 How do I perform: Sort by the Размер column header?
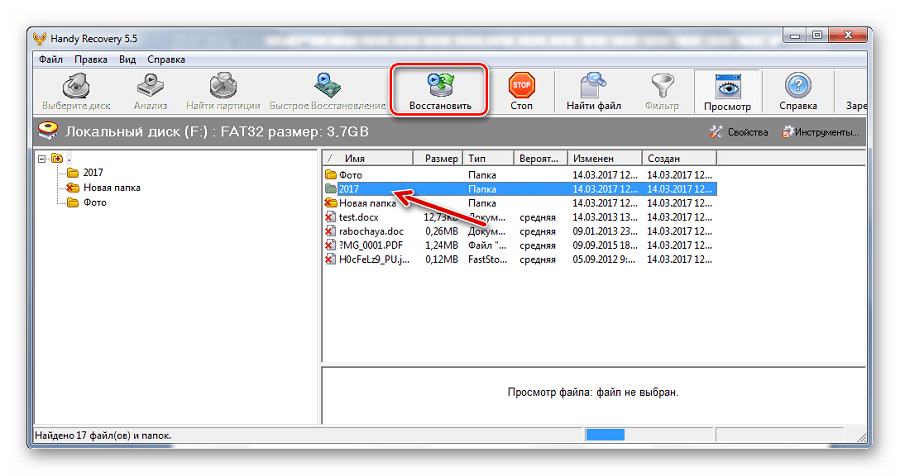tap(437, 158)
